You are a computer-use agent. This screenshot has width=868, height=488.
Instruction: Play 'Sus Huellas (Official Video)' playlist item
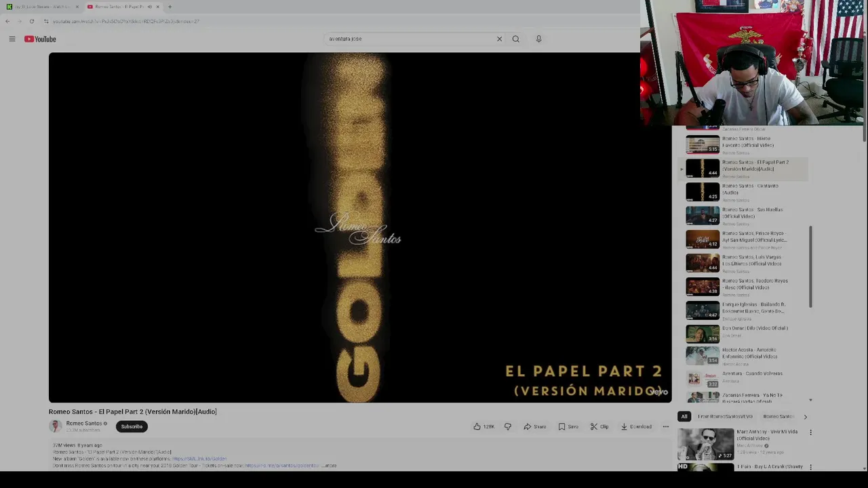[744, 216]
